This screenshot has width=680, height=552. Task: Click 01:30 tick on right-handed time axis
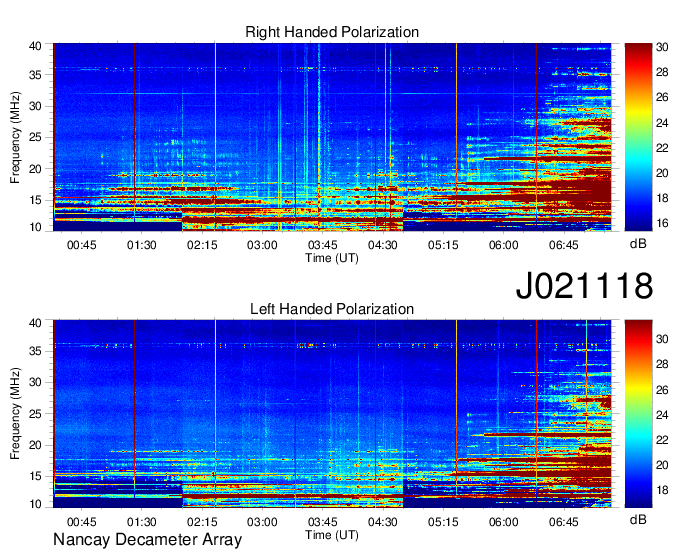pos(142,245)
